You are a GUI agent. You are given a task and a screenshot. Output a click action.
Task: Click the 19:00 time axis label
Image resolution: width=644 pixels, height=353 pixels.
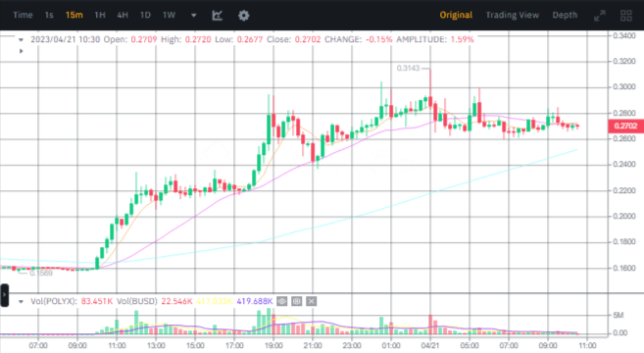(273, 345)
